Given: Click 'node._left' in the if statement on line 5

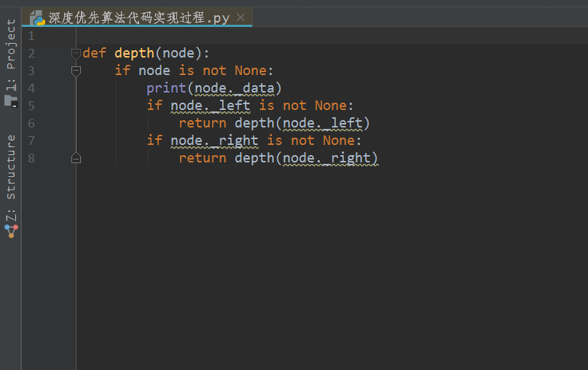Looking at the screenshot, I should (x=211, y=106).
